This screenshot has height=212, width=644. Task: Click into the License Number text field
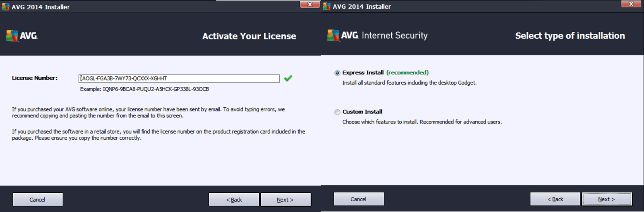[179, 78]
